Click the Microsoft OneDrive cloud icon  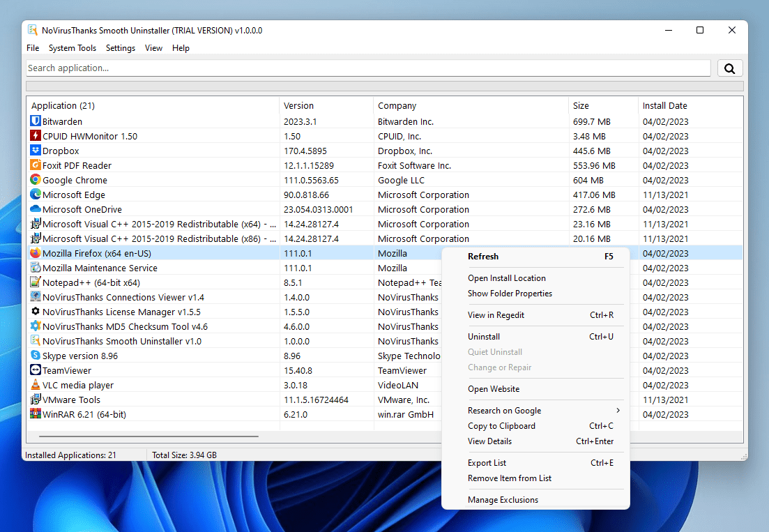(36, 209)
